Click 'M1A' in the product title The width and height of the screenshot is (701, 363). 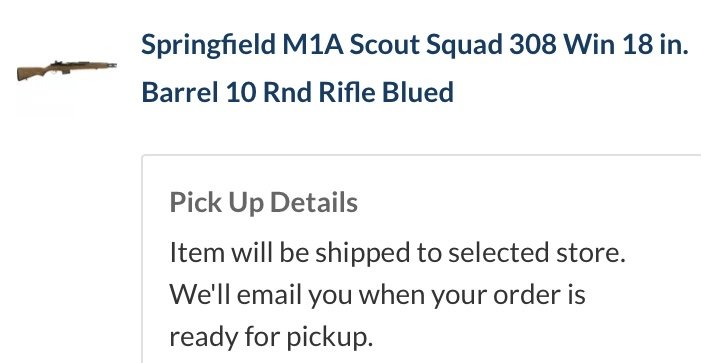tap(312, 45)
